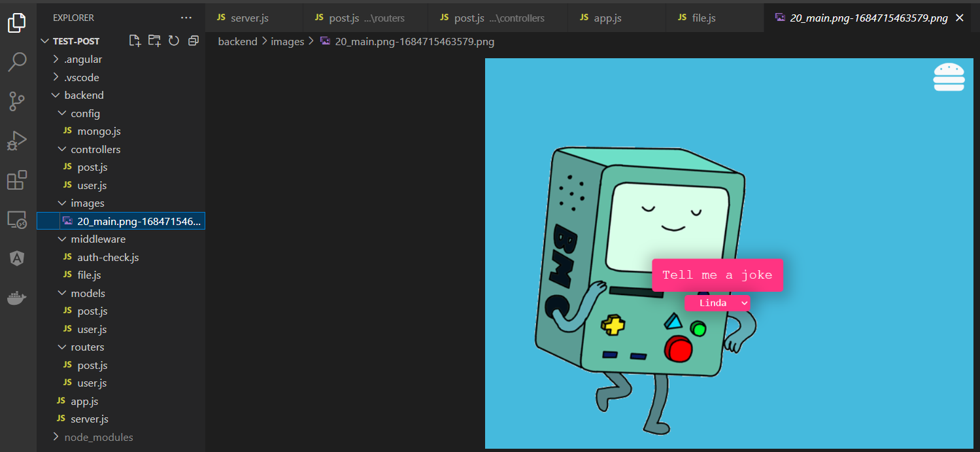The height and width of the screenshot is (452, 980).
Task: Open the Search view icon
Action: [x=17, y=62]
